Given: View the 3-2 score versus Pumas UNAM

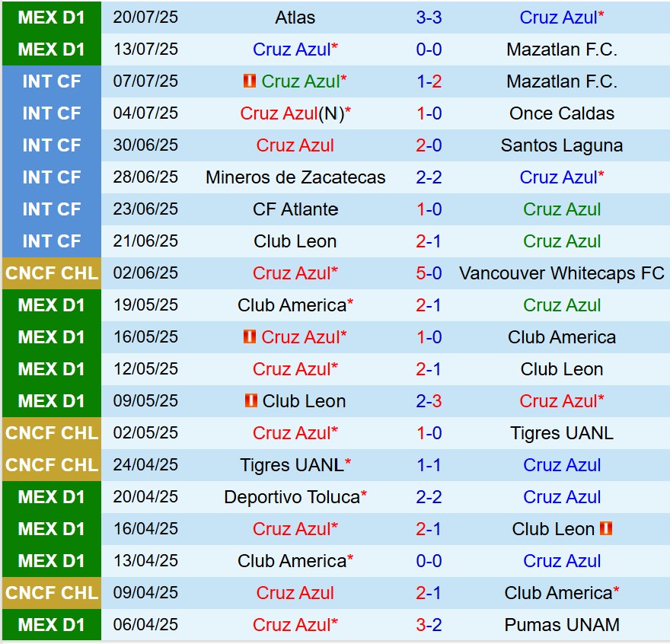Looking at the screenshot, I should point(429,625).
